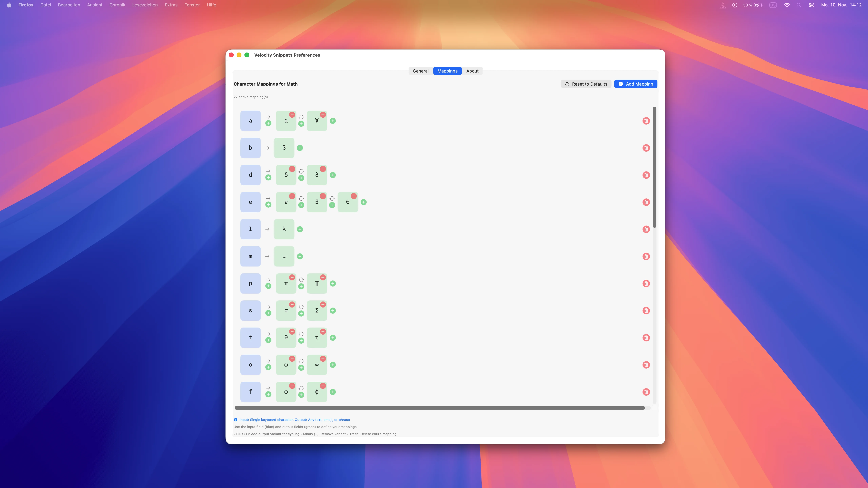Remove the θ variant in the 't' row
Viewport: 868px width, 488px height.
pos(292,332)
